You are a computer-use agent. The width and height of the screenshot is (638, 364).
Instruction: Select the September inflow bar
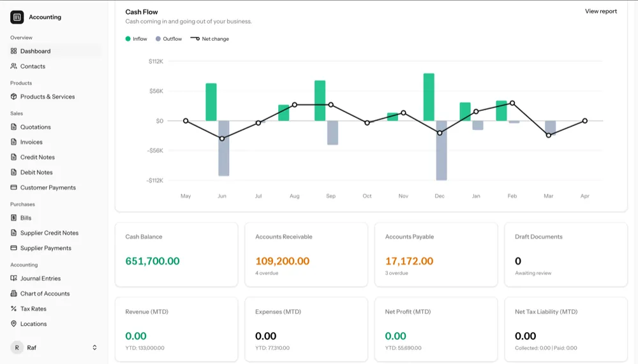(320, 101)
